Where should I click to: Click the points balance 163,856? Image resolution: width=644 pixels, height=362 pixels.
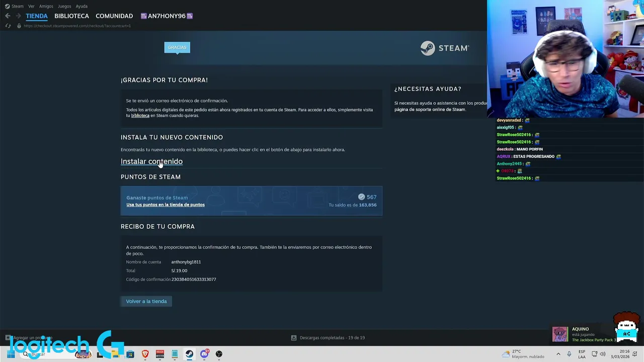click(368, 205)
